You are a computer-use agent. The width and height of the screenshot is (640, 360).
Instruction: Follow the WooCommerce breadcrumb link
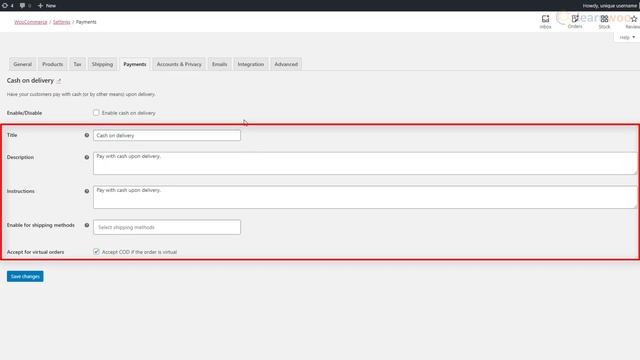pos(31,22)
